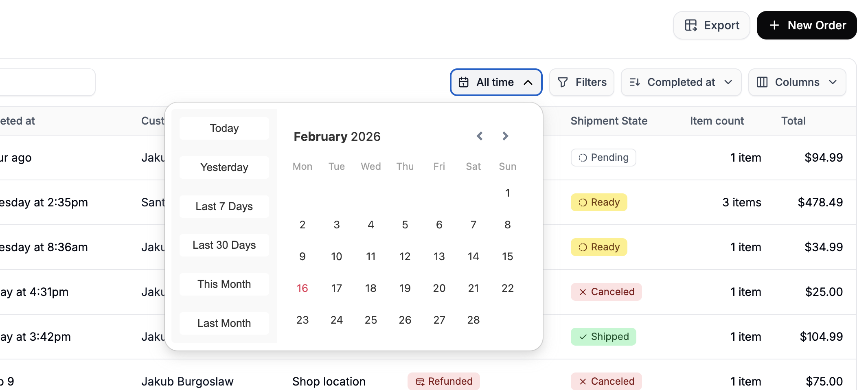Open the Completed at sort dropdown
This screenshot has height=390, width=868.
pyautogui.click(x=681, y=82)
